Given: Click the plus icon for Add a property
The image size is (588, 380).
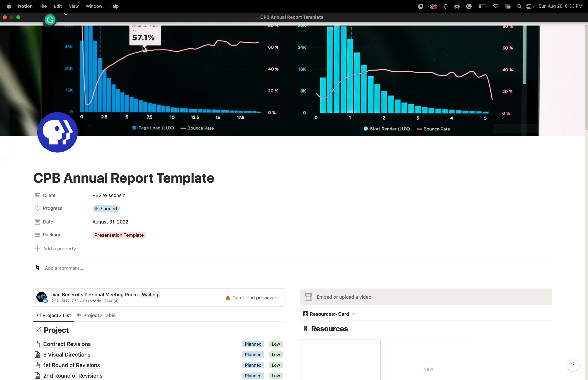Looking at the screenshot, I should pyautogui.click(x=37, y=249).
